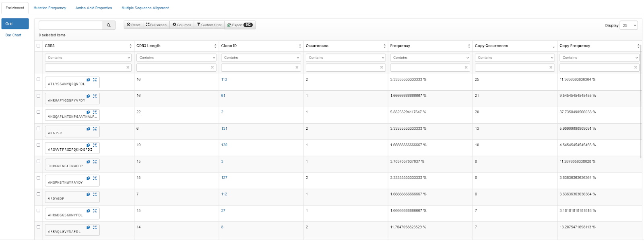Screen dimensions: 644x241
Task: Copy the ATLYSSAWYQRQNFDL sequence via copy icon
Action: pos(89,80)
